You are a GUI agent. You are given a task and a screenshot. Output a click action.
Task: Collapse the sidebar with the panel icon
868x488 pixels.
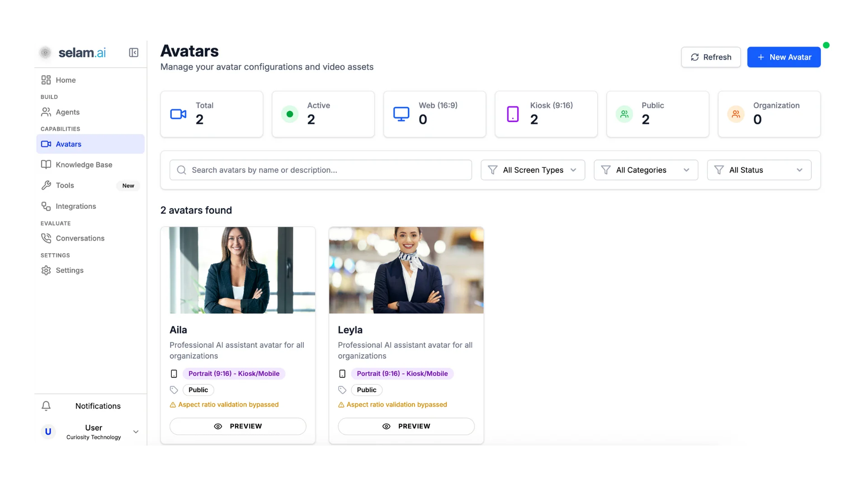pos(133,53)
